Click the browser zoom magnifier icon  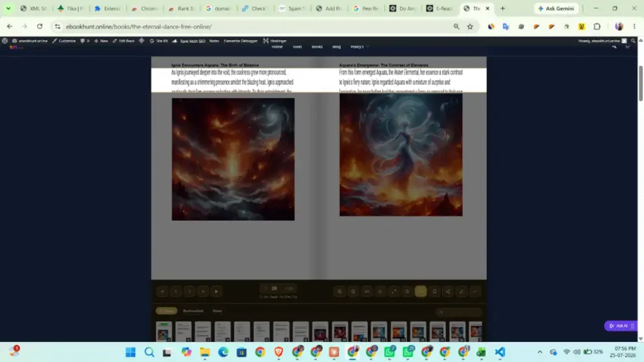coord(457,26)
